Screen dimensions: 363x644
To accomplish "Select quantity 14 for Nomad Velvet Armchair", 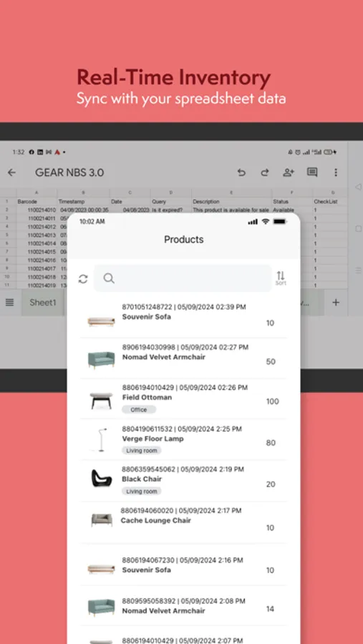I will pos(270,609).
